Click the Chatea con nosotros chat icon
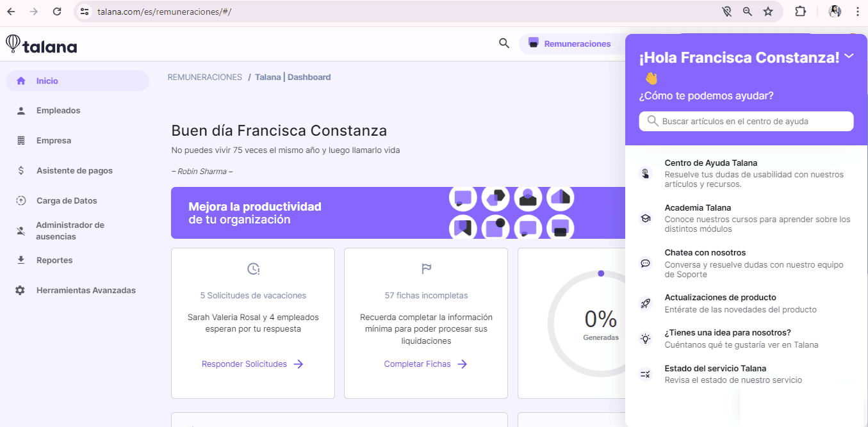 [646, 263]
